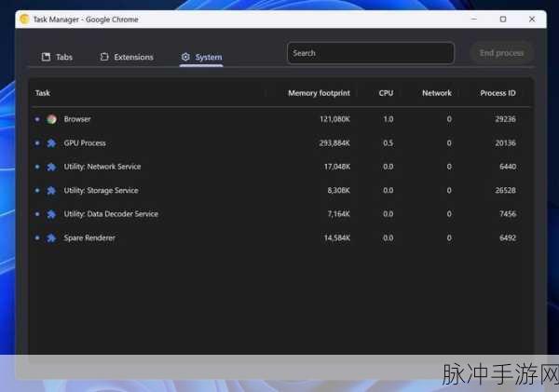The width and height of the screenshot is (559, 392).
Task: Click the blue dot beside Browser
Action: tap(37, 119)
